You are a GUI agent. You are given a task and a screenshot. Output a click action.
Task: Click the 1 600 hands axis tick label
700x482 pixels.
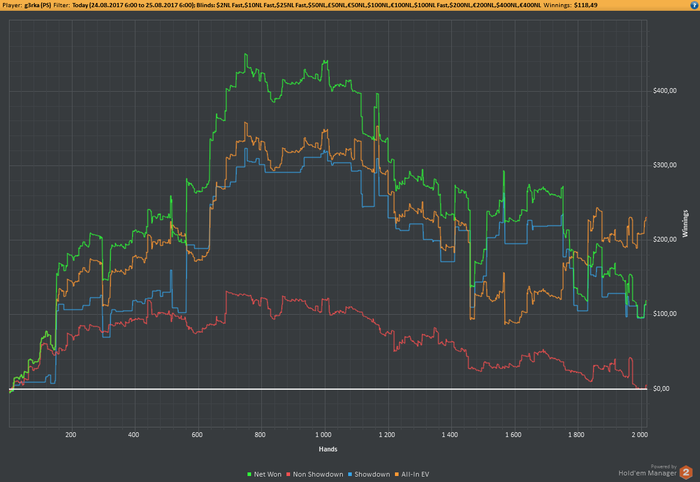coord(513,435)
